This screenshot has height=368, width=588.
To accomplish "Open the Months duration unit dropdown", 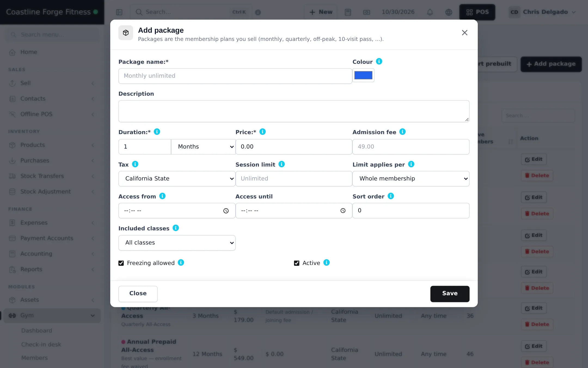I will click(x=203, y=147).
